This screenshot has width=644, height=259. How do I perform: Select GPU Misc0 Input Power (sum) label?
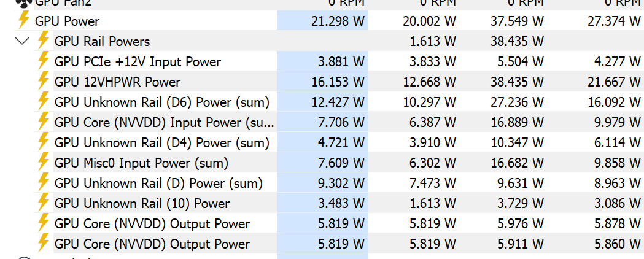[x=141, y=163]
